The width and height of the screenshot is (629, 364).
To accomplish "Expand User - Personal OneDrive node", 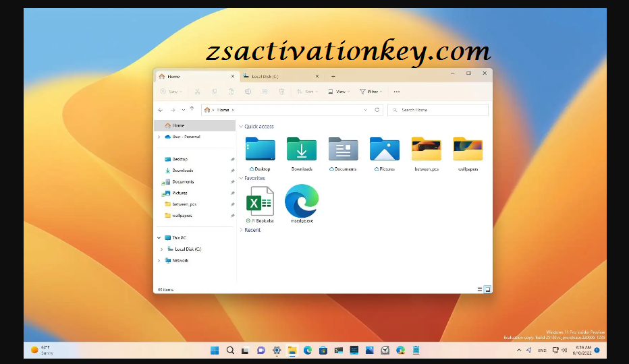I will pyautogui.click(x=159, y=137).
